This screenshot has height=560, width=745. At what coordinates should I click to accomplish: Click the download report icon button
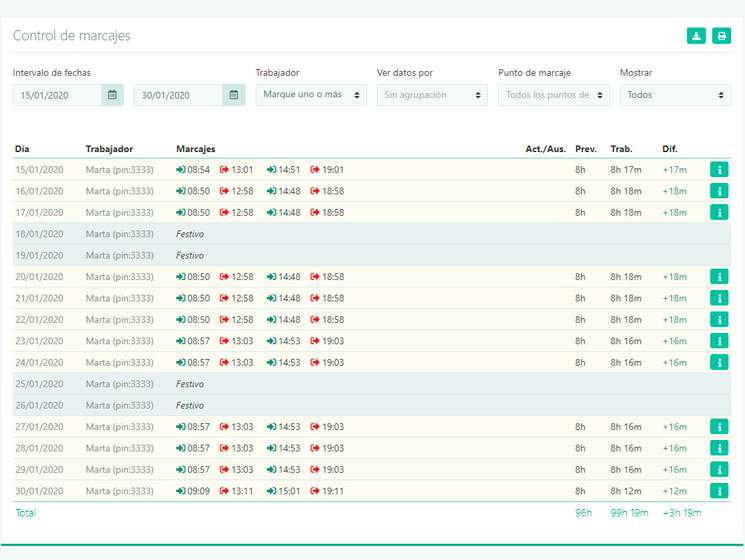click(696, 36)
